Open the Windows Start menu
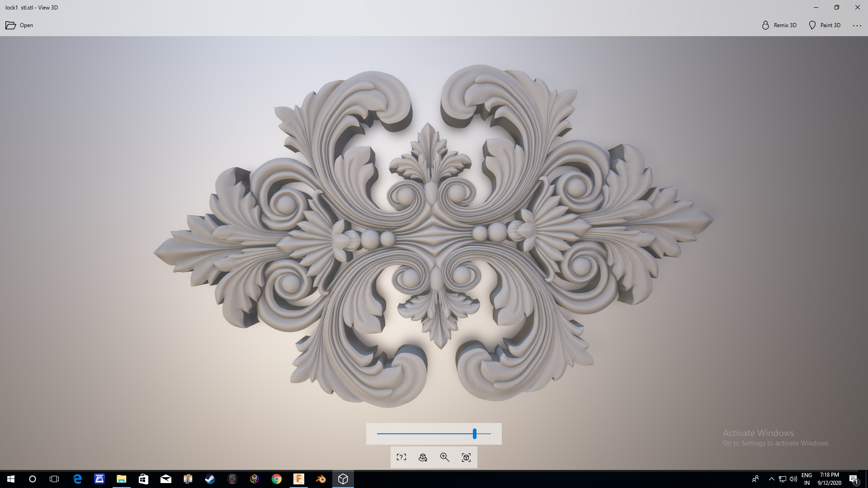 click(11, 479)
